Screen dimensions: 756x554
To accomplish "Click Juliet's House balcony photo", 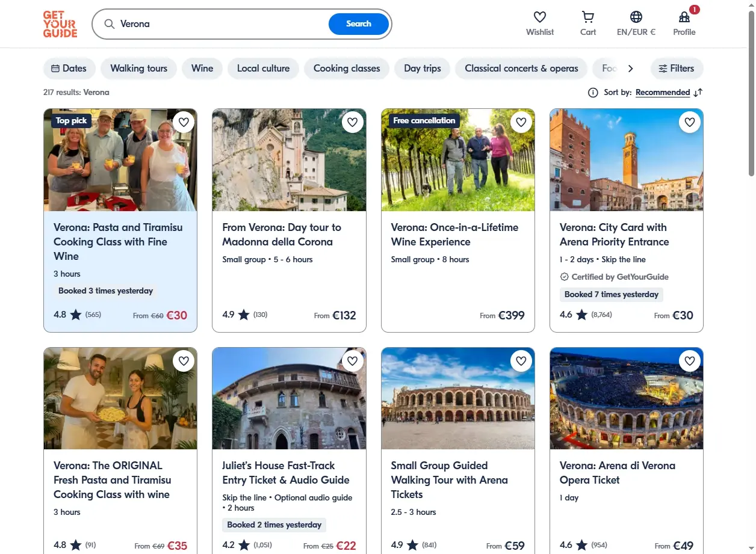I will coord(289,398).
